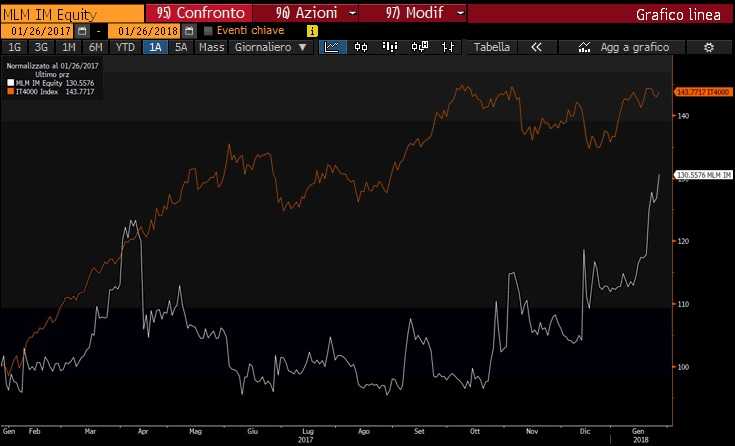Select the 1G time range
Image resolution: width=735 pixels, height=446 pixels.
coord(15,47)
